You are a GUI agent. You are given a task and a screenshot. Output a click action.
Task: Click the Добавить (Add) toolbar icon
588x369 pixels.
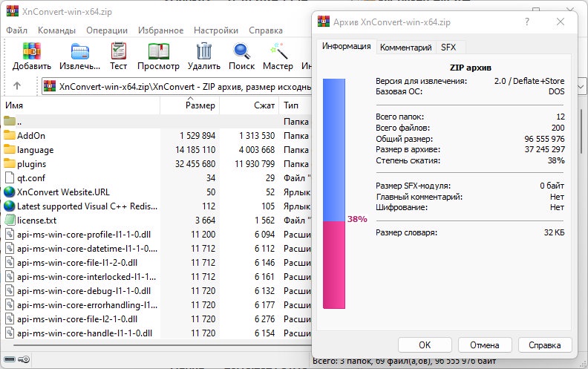coord(31,51)
